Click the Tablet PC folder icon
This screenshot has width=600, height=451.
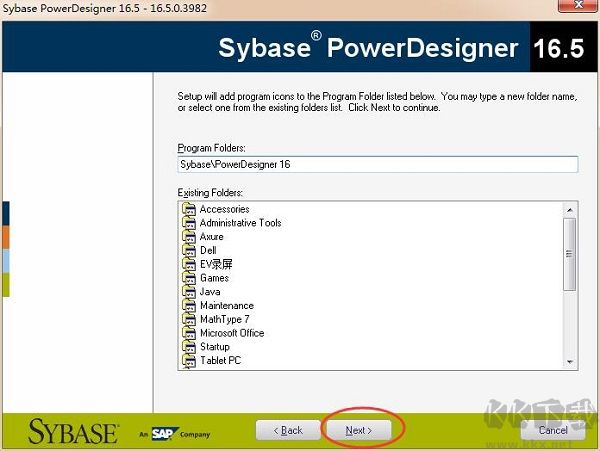189,361
